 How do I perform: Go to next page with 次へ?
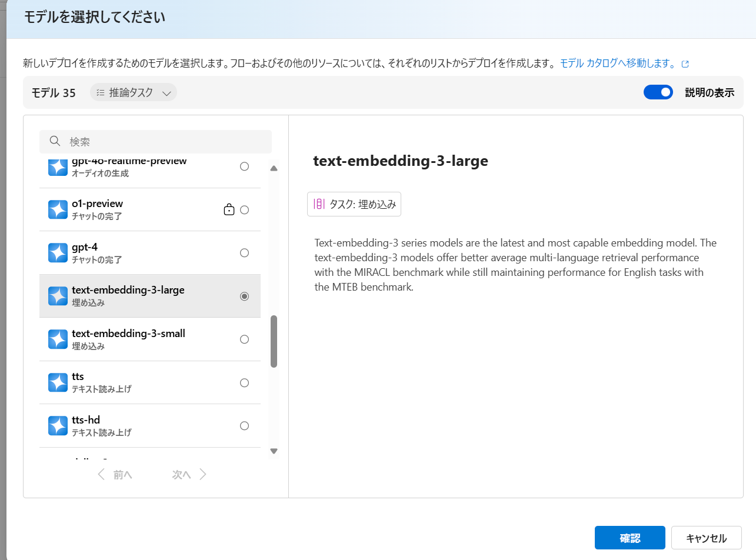pos(189,475)
